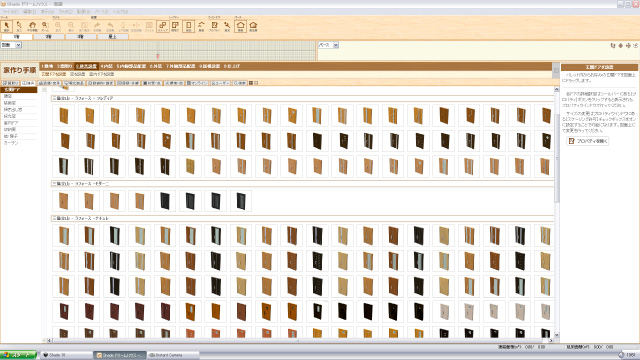Viewport: 640px width, 360px height.
Task: Open step 1 敷地 tab
Action: [47, 66]
